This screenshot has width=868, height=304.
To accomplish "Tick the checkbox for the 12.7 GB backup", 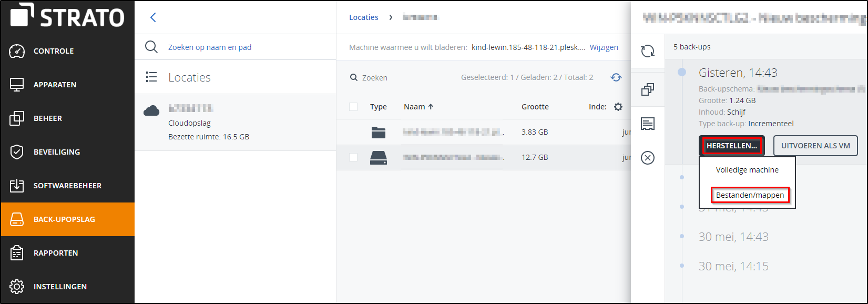I will pyautogui.click(x=353, y=157).
